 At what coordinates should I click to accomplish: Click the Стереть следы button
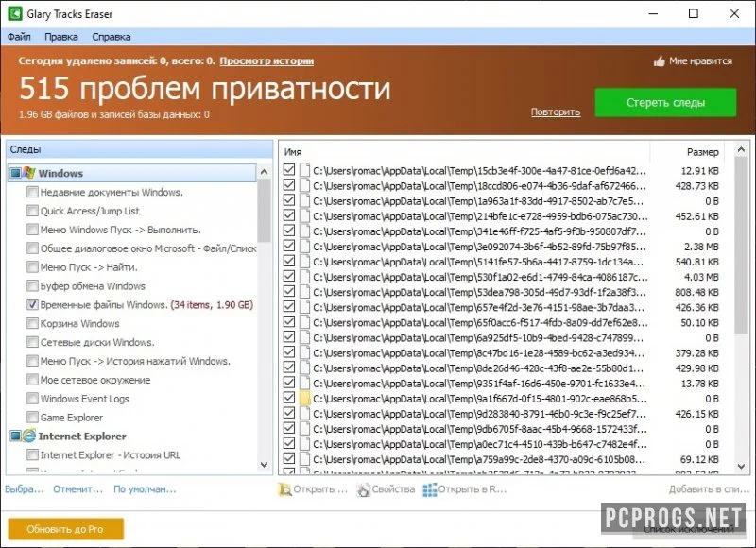665,102
